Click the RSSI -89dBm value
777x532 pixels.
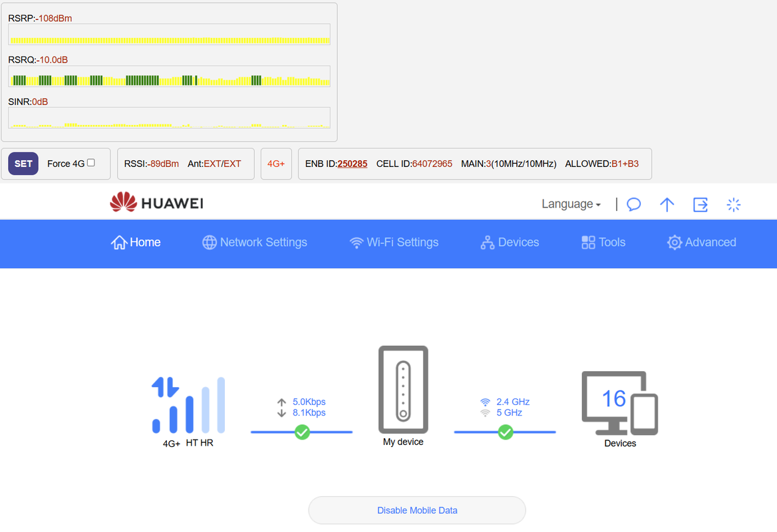(163, 164)
